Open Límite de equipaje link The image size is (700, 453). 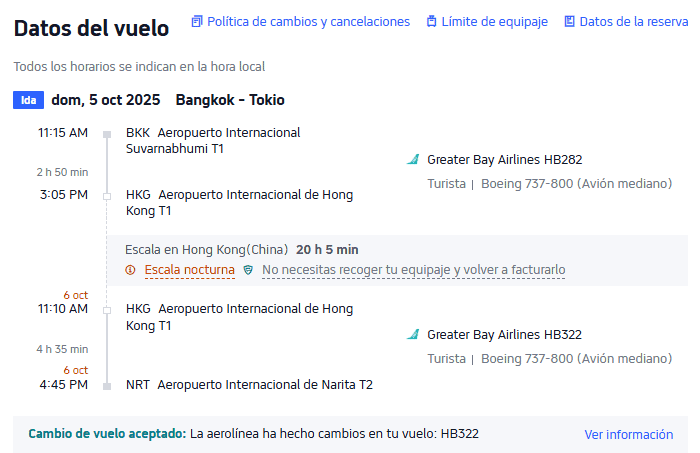(494, 22)
